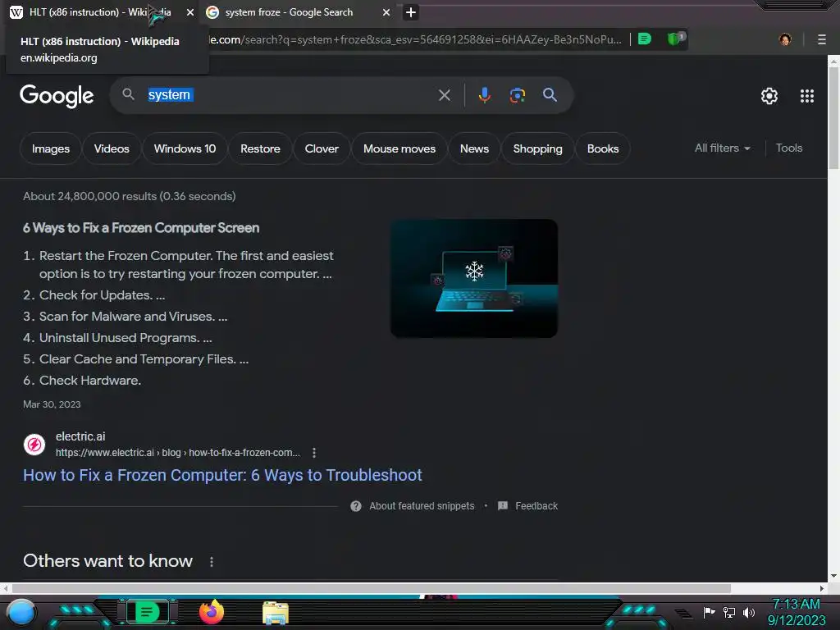Open How to Fix a Frozen Computer link
Screen dimensions: 840x630
[x=222, y=475]
